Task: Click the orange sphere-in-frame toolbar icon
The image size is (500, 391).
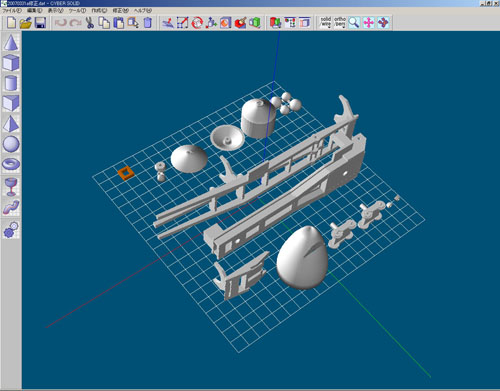Action: tap(225, 23)
